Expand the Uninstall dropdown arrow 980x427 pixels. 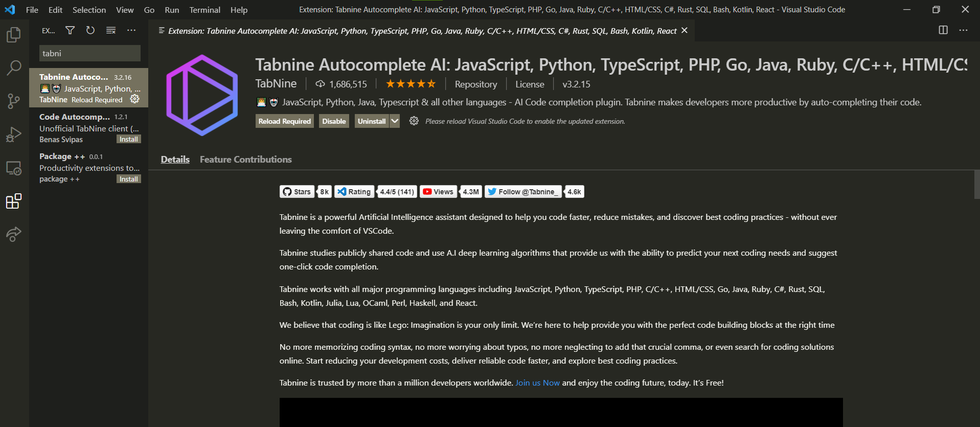click(395, 121)
